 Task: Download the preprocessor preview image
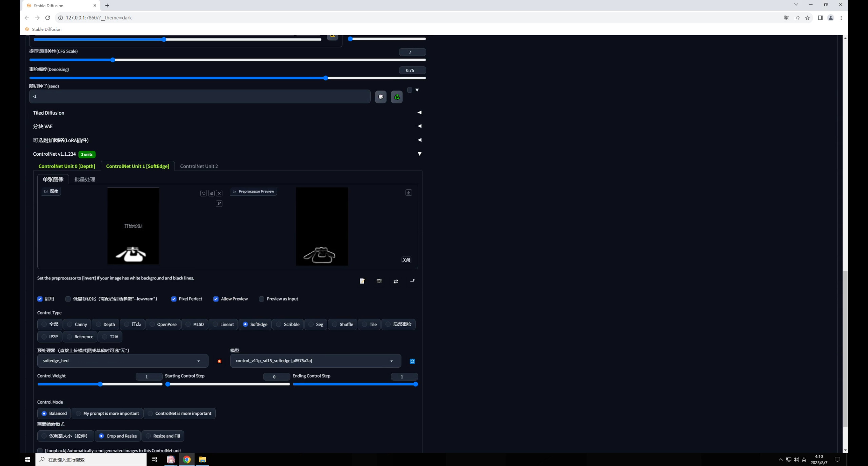[409, 193]
